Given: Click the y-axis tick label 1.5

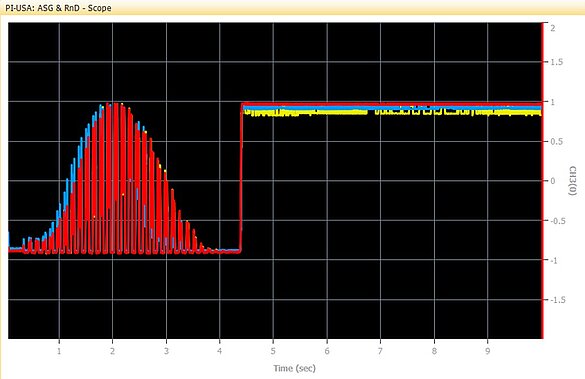Looking at the screenshot, I should 557,62.
